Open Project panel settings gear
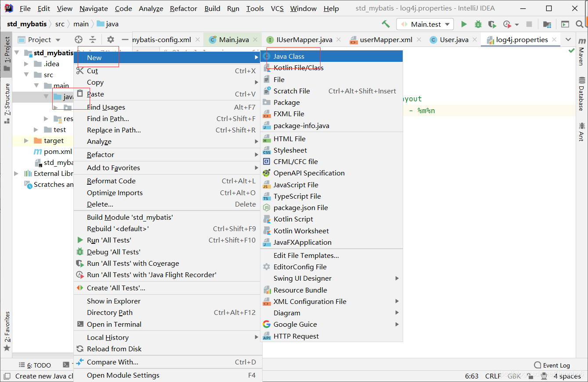This screenshot has width=588, height=382. click(111, 39)
